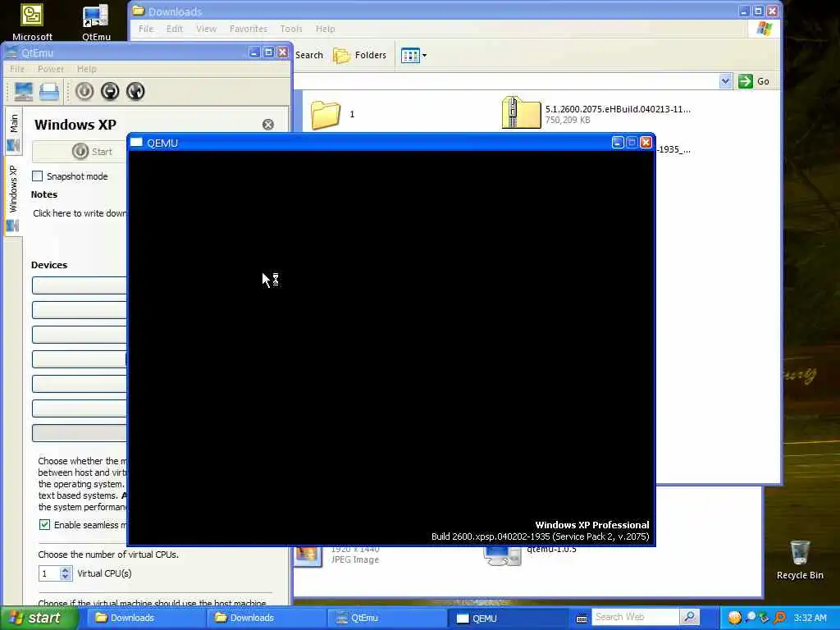Increase Virtual CPU count with up arrow
The width and height of the screenshot is (840, 630).
tap(66, 570)
